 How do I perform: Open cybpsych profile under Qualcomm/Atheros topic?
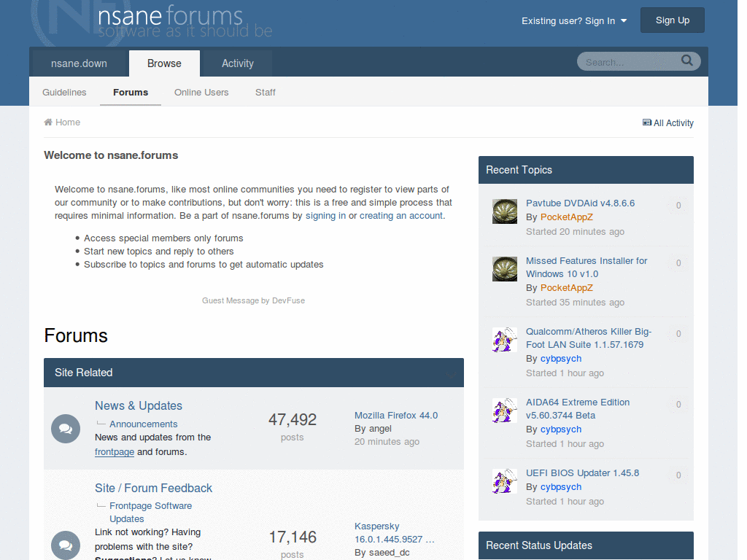(x=561, y=359)
